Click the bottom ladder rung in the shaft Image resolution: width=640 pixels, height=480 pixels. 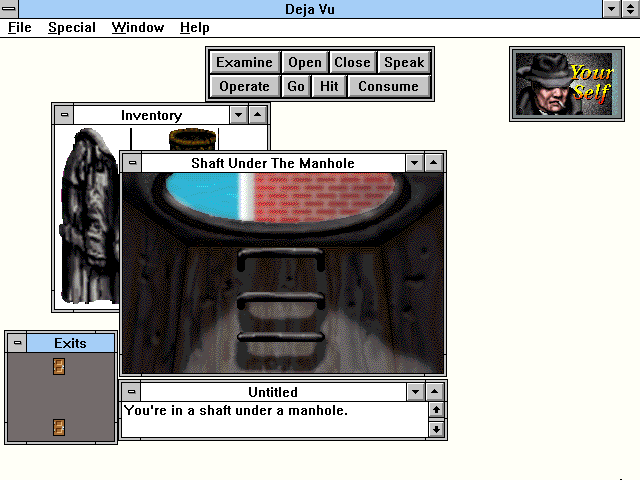tap(281, 337)
